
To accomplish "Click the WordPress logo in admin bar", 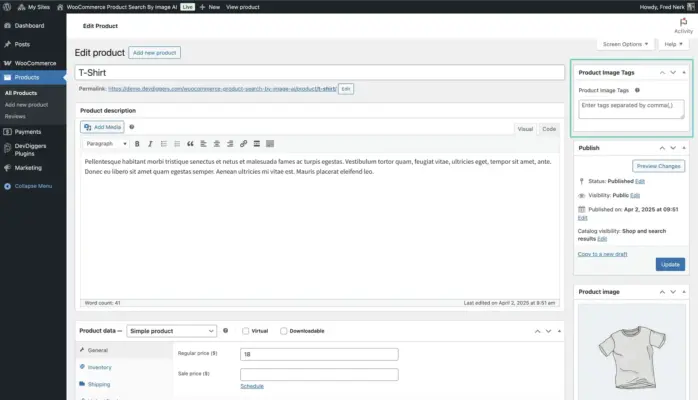I will (x=7, y=7).
